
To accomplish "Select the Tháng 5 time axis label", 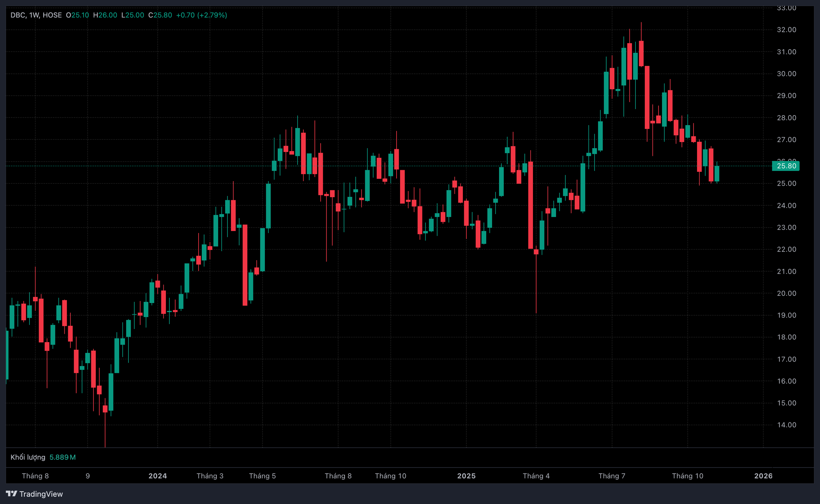I will 262,476.
